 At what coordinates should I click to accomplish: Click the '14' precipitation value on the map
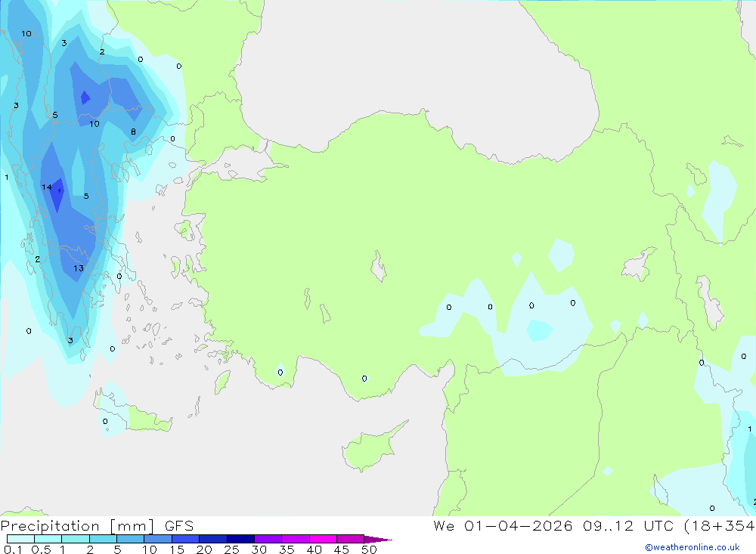[x=46, y=187]
